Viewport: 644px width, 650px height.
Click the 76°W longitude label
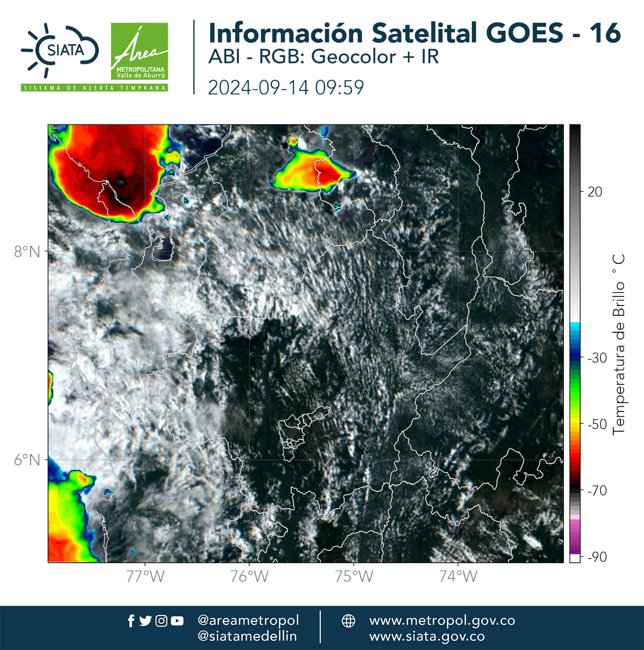point(250,576)
